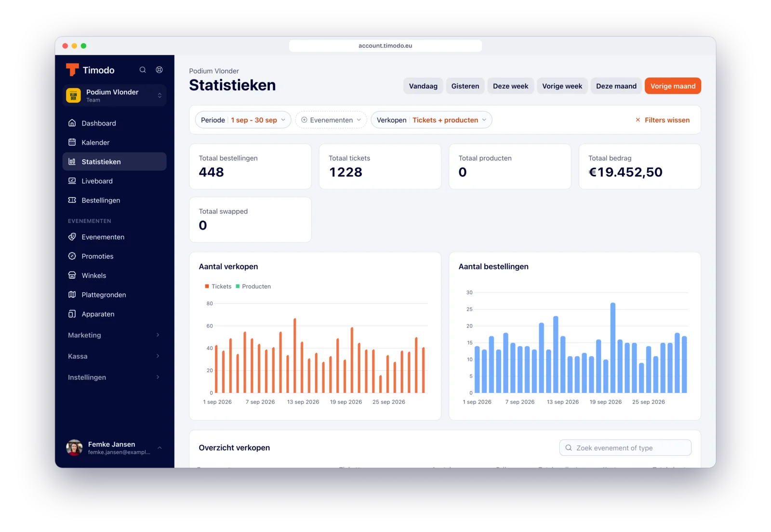Expand the Instellingen section
771x532 pixels.
coord(114,377)
